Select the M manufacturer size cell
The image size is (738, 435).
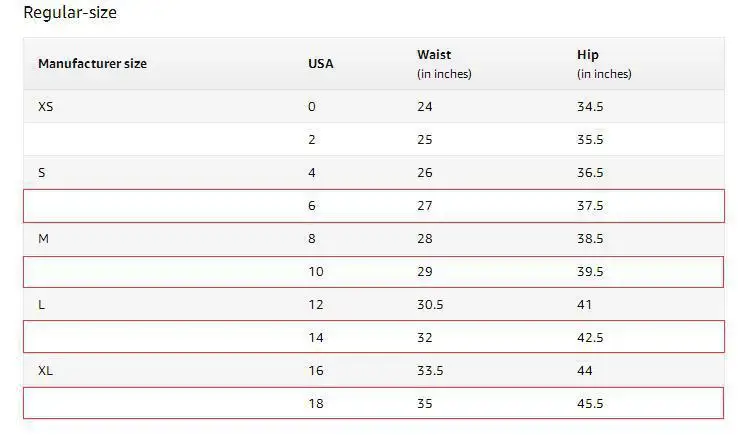43,239
